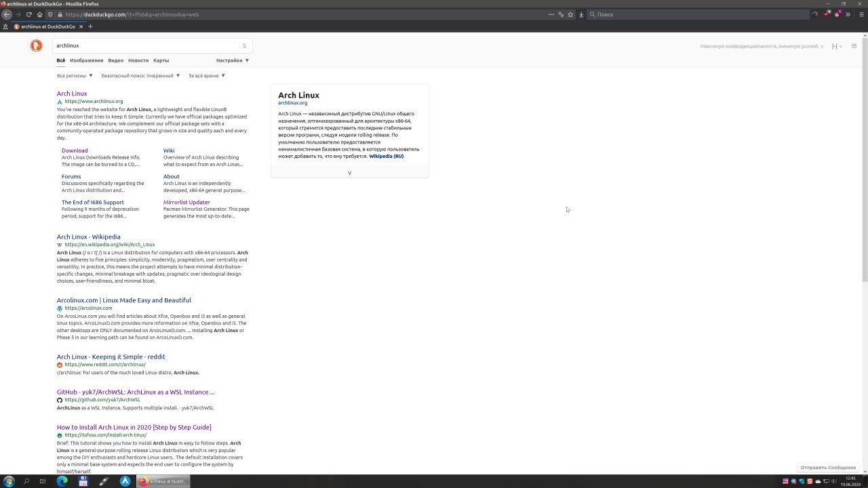
Task: Reload the page with the refresh icon
Action: [x=28, y=14]
